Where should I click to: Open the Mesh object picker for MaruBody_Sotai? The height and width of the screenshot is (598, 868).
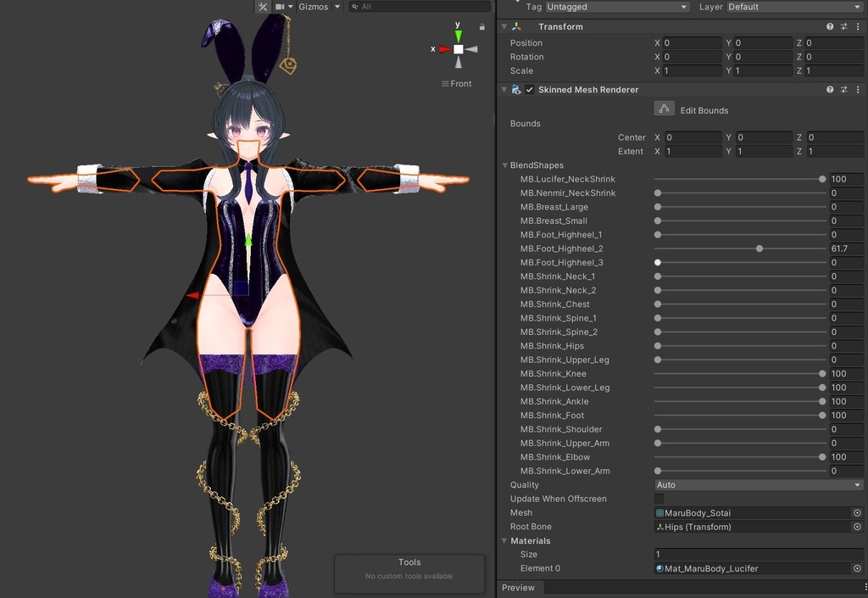pos(855,512)
